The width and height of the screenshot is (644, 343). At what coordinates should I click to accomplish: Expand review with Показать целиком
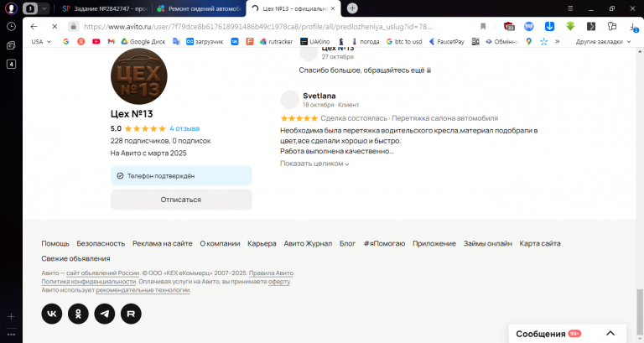(x=314, y=164)
